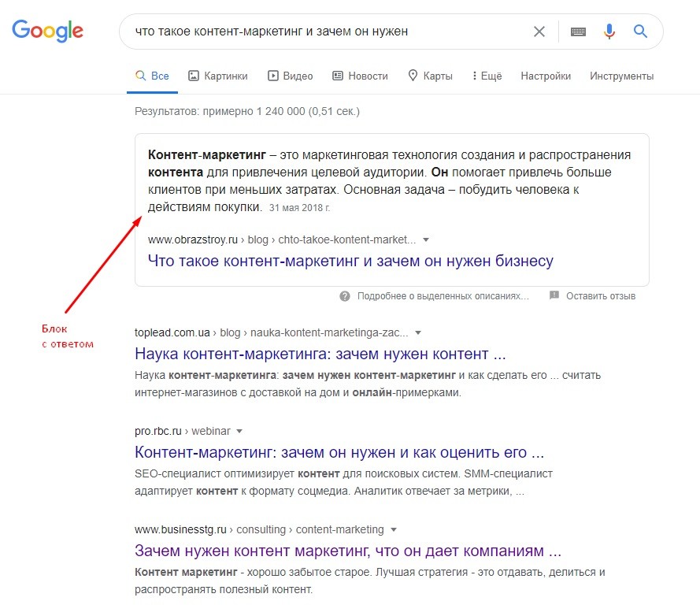Click the microphone voice search icon
700x616 pixels.
609,31
